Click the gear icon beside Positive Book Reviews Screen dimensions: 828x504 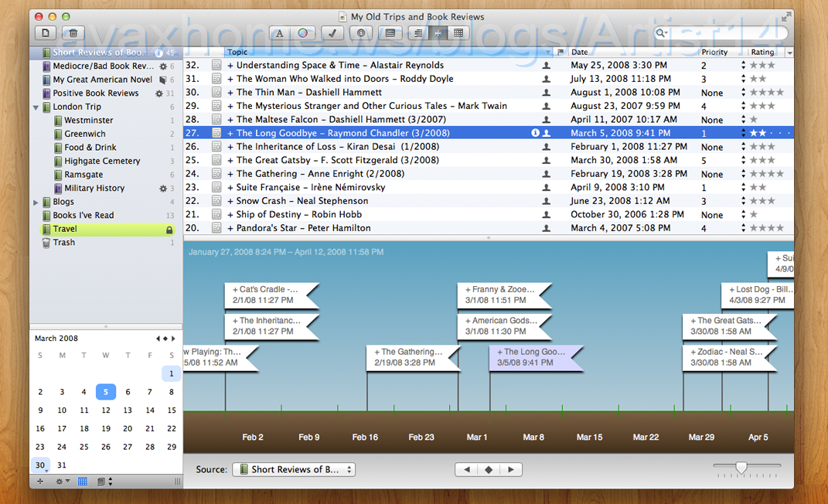pyautogui.click(x=159, y=94)
